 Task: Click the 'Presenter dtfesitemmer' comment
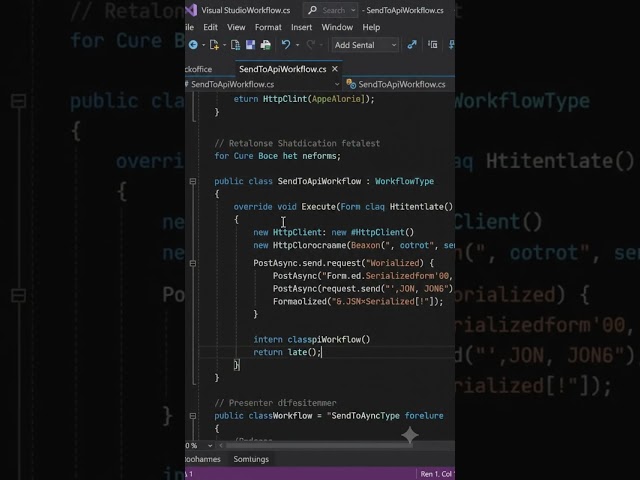(x=276, y=403)
